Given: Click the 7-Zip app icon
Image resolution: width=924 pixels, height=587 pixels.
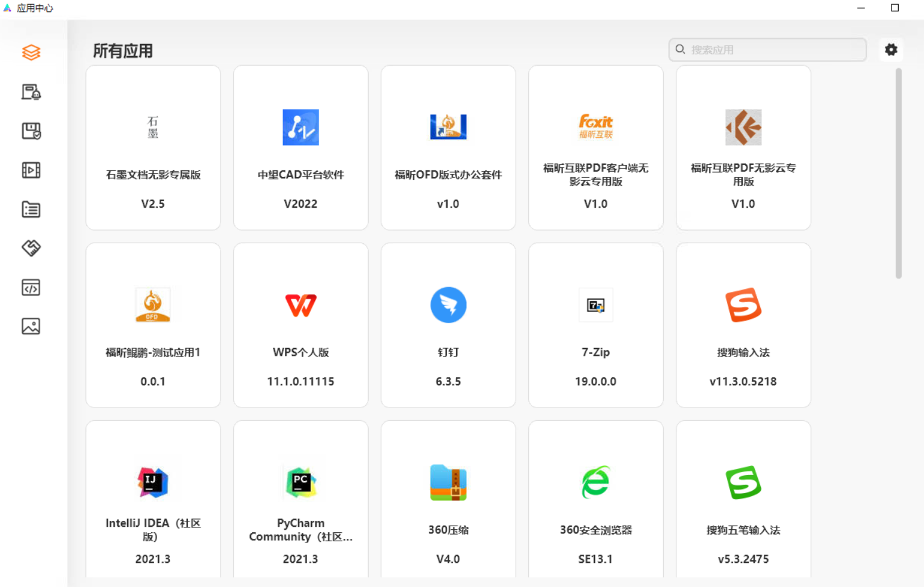Looking at the screenshot, I should [x=596, y=305].
